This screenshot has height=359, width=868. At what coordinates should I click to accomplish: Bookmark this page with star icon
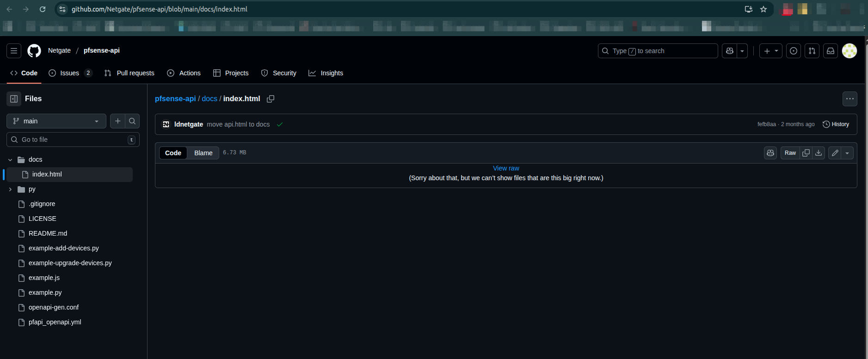763,9
